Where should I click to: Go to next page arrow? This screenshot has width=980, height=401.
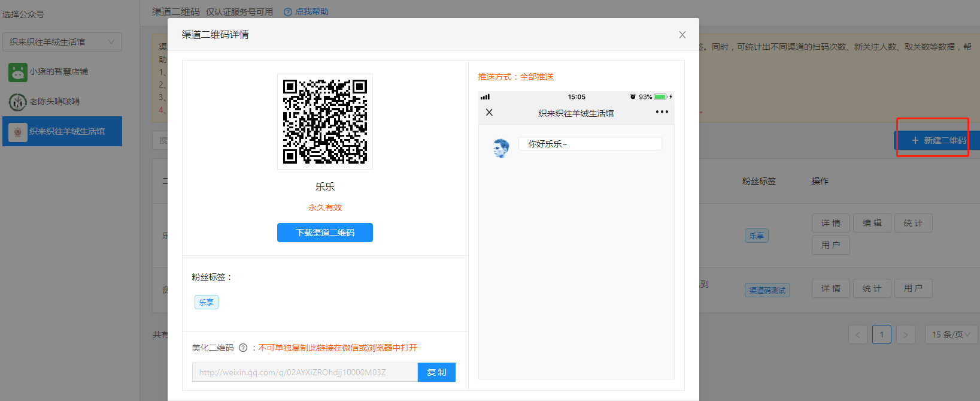[x=906, y=334]
